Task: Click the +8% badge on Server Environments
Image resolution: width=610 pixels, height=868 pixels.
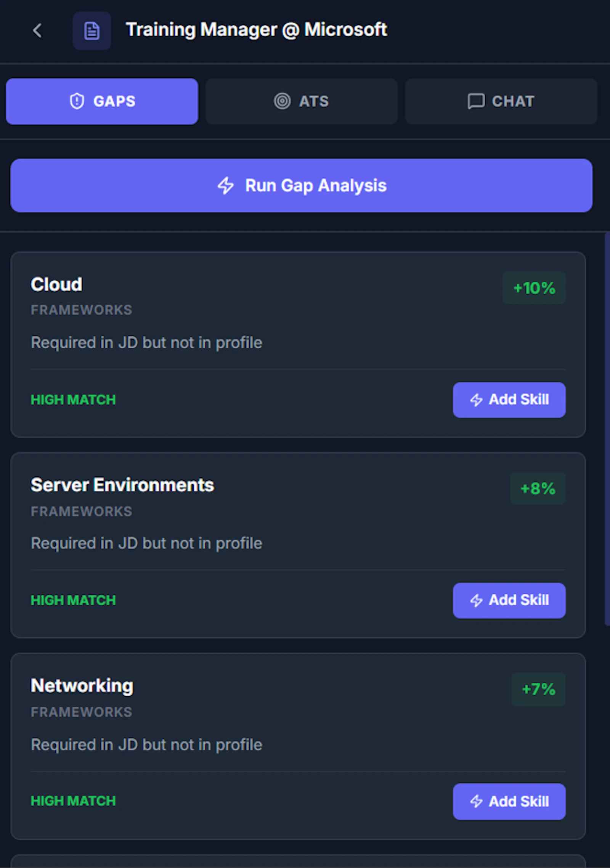Action: coord(538,488)
